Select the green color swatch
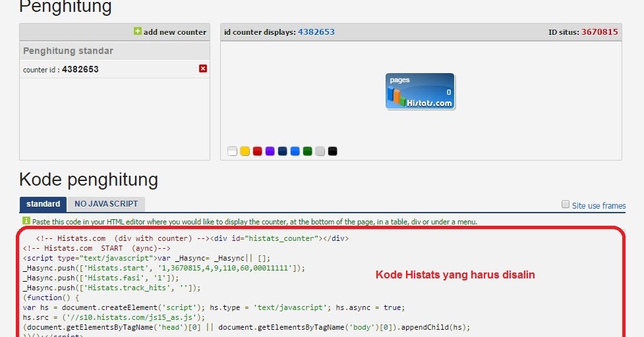644x337 pixels. tap(308, 151)
